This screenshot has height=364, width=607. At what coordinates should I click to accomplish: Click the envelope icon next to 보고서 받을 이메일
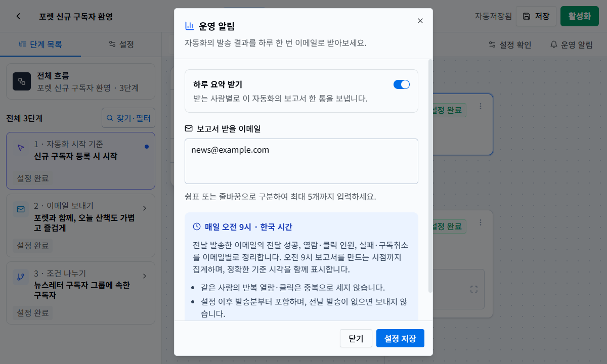click(189, 128)
